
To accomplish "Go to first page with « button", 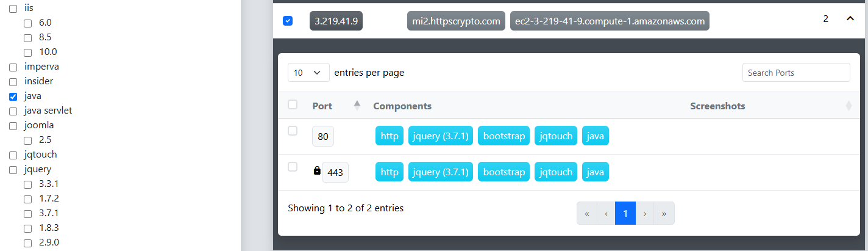I will click(587, 213).
